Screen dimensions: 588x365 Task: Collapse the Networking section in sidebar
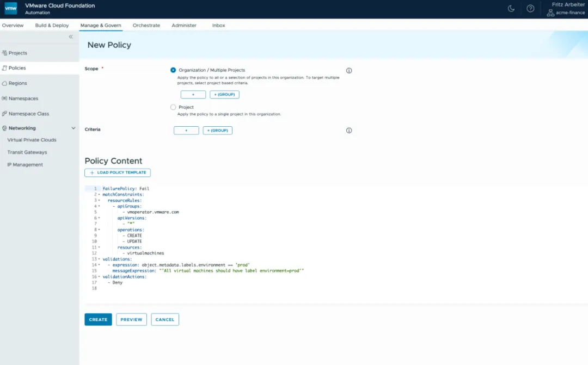[73, 128]
